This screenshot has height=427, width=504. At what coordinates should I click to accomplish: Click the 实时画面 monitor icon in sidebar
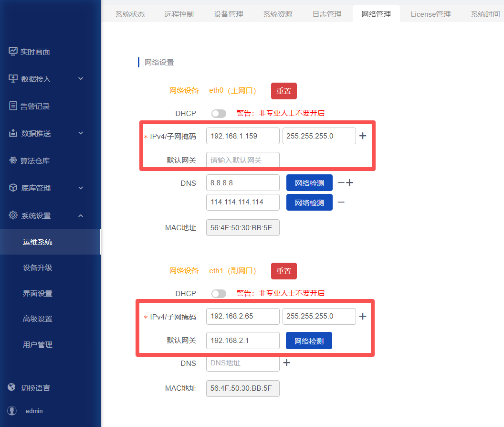[x=13, y=51]
